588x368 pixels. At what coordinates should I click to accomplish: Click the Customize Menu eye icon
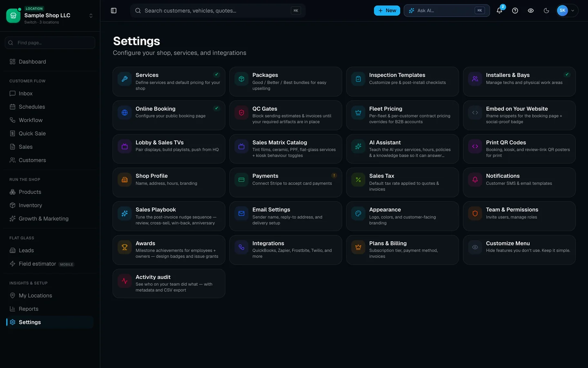click(475, 247)
